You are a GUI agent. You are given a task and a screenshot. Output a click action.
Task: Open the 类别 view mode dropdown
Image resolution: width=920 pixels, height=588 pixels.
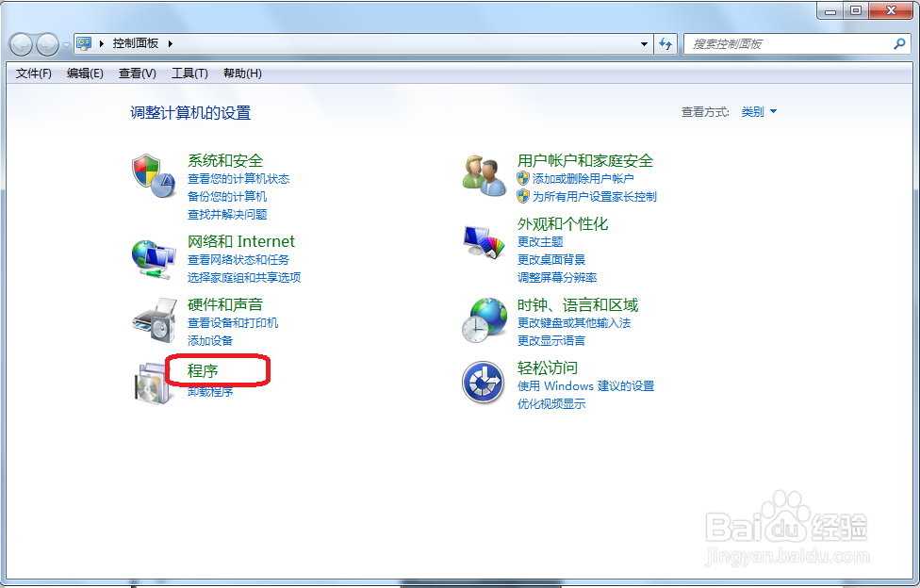[759, 111]
